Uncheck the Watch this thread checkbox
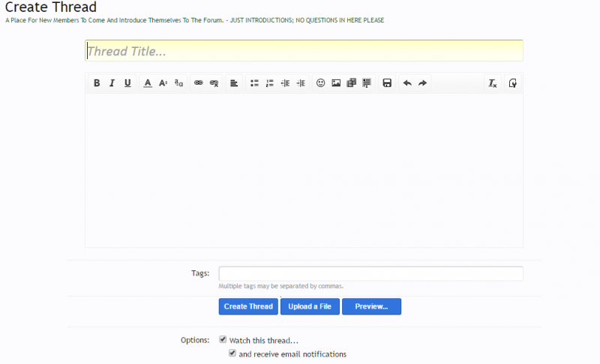 pos(223,340)
